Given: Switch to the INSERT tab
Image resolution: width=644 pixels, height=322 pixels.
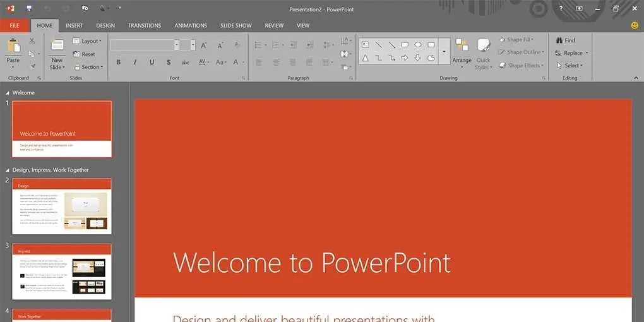Looking at the screenshot, I should click(x=75, y=25).
